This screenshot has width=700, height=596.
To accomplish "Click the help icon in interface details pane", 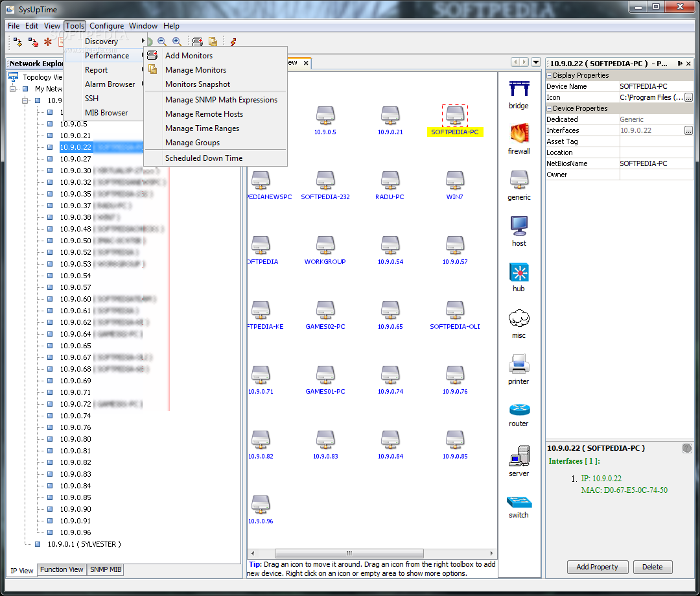I will click(x=687, y=448).
